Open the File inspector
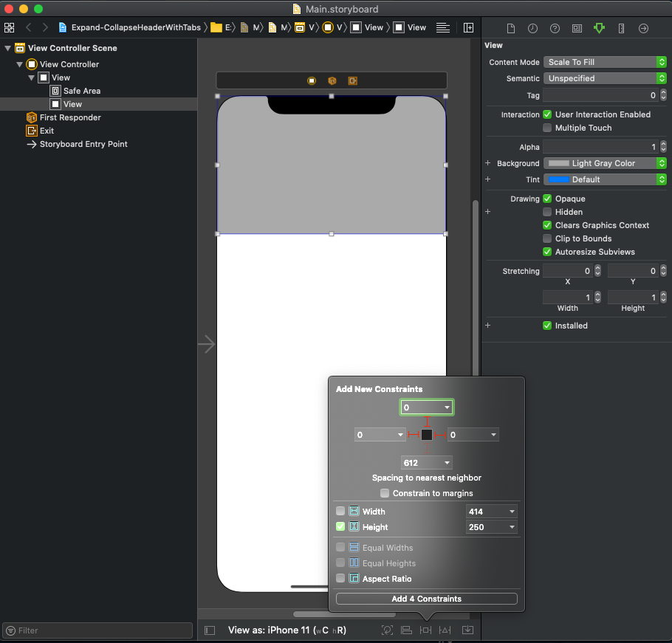 click(x=510, y=28)
